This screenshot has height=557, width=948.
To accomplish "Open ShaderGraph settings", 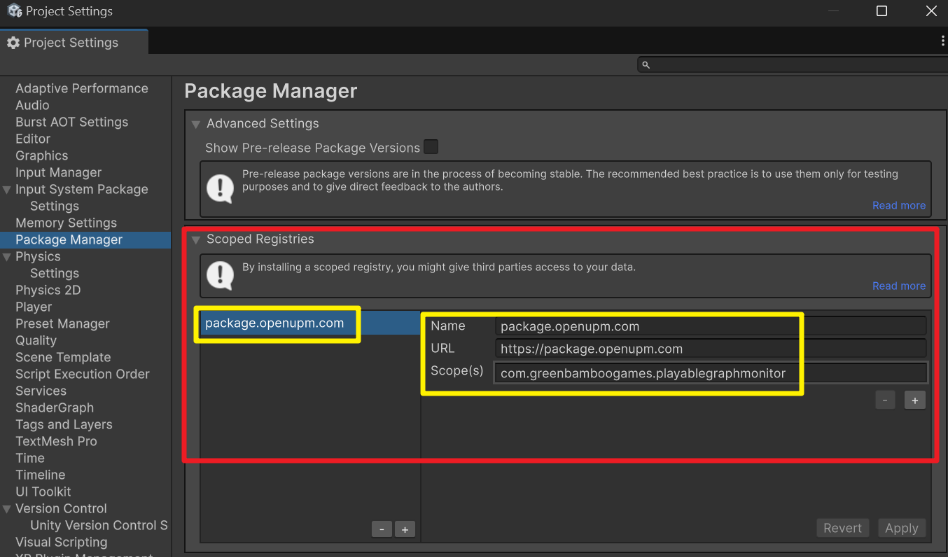I will [54, 408].
